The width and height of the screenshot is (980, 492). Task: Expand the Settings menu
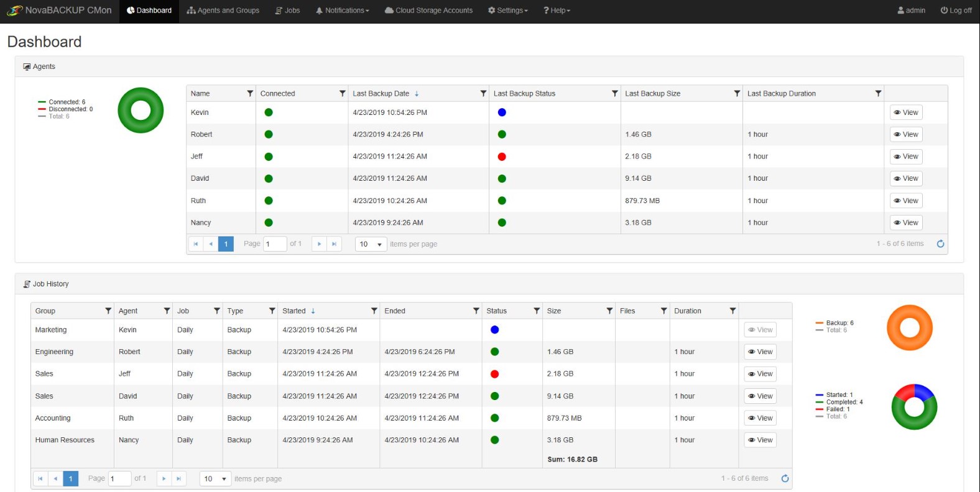point(508,11)
